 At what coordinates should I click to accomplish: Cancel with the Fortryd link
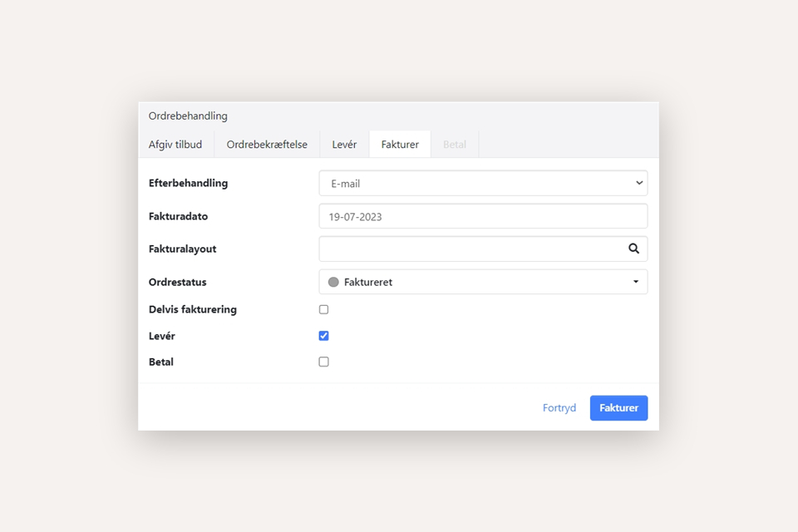click(559, 408)
